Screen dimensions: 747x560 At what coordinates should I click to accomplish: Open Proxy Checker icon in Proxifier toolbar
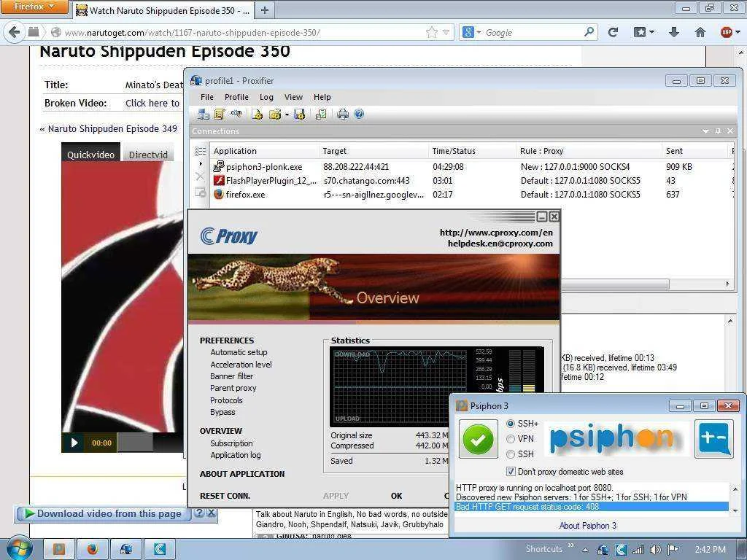pos(321,114)
